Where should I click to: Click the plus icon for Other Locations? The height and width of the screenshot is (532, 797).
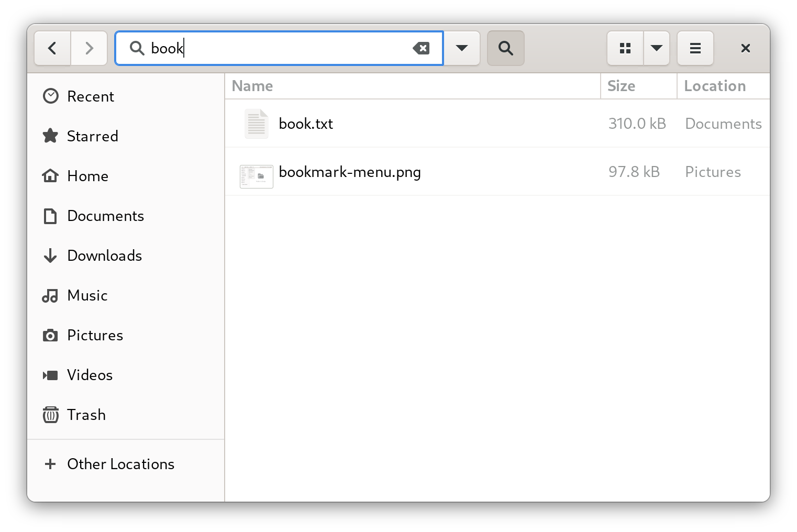point(50,464)
